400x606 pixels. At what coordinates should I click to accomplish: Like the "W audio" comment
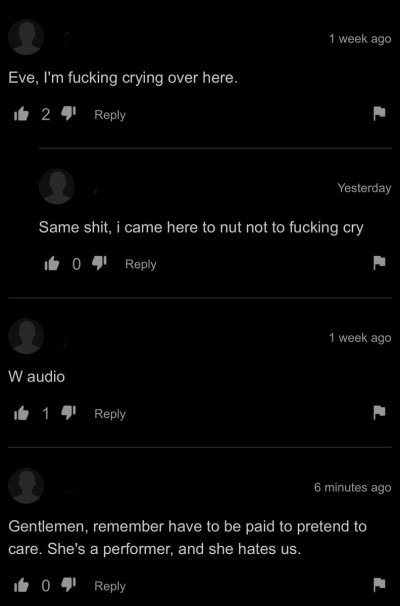point(21,413)
